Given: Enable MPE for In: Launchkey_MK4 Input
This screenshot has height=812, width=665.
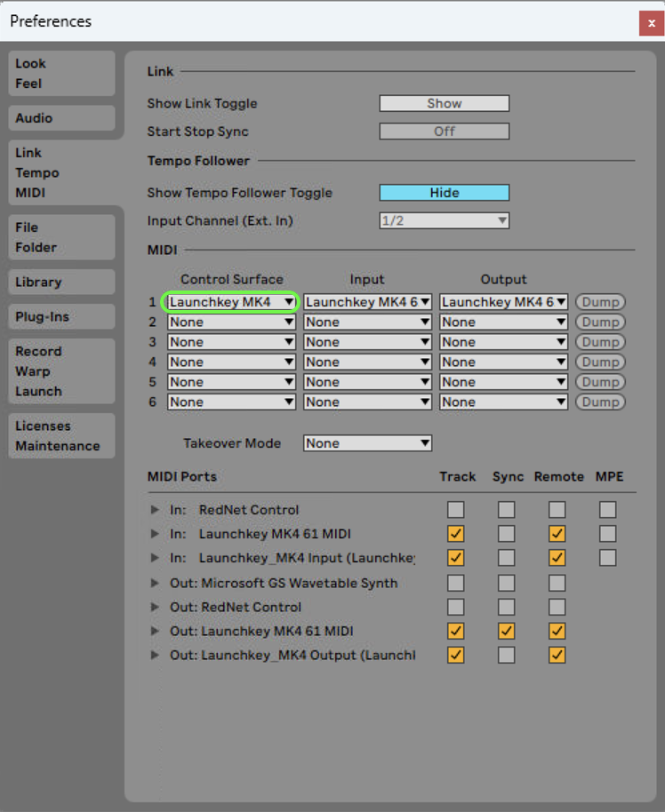Looking at the screenshot, I should (607, 558).
